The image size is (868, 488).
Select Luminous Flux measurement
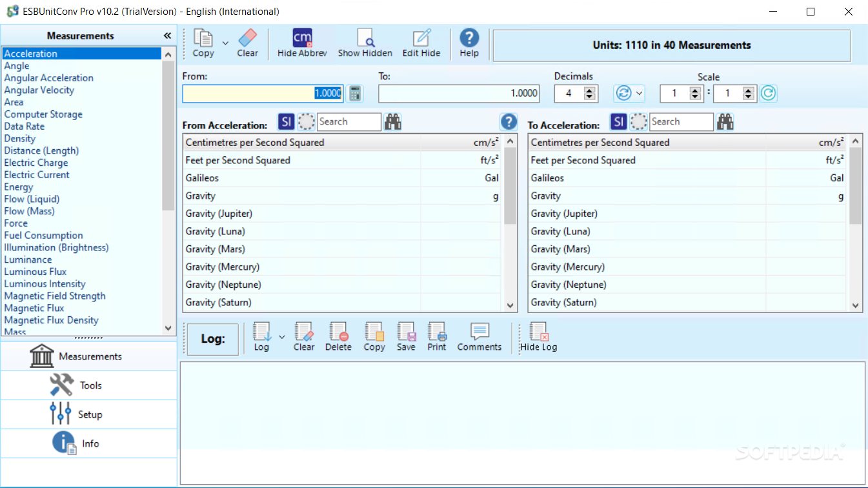[35, 272]
